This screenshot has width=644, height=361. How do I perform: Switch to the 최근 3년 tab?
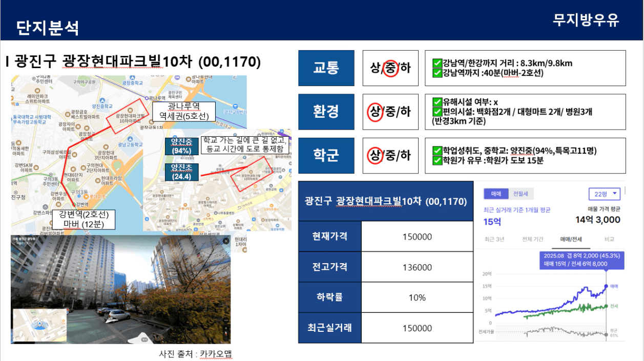click(x=495, y=239)
